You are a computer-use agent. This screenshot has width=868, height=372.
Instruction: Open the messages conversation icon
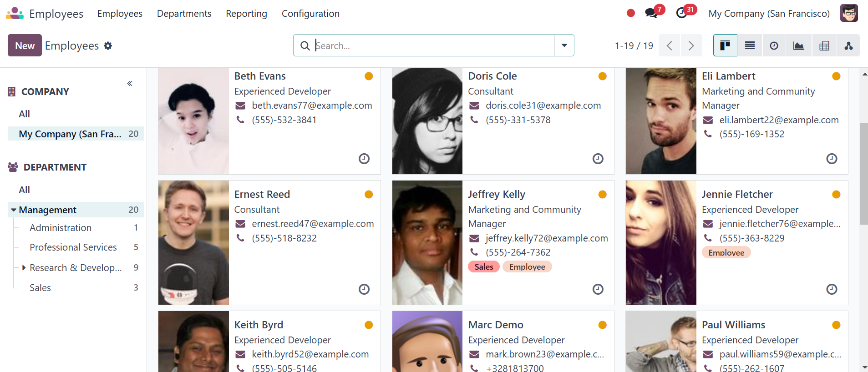click(651, 13)
